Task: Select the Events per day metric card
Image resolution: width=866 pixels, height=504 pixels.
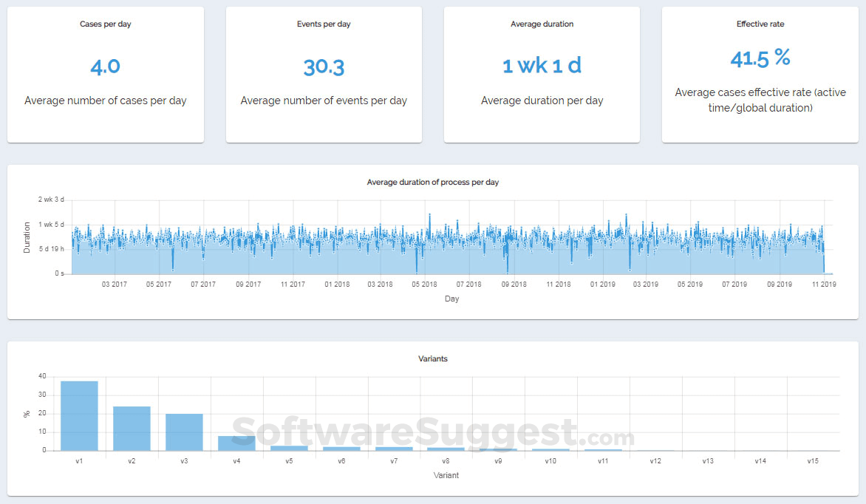Action: [324, 74]
